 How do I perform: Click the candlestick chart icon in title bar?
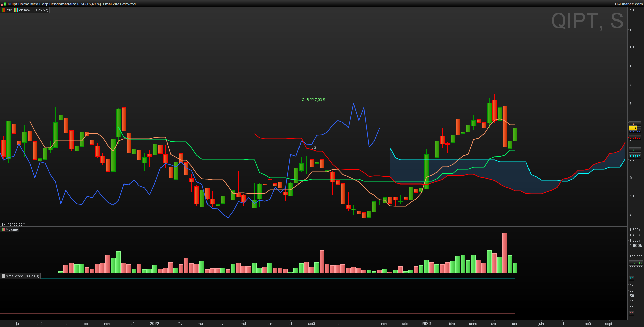pos(4,4)
